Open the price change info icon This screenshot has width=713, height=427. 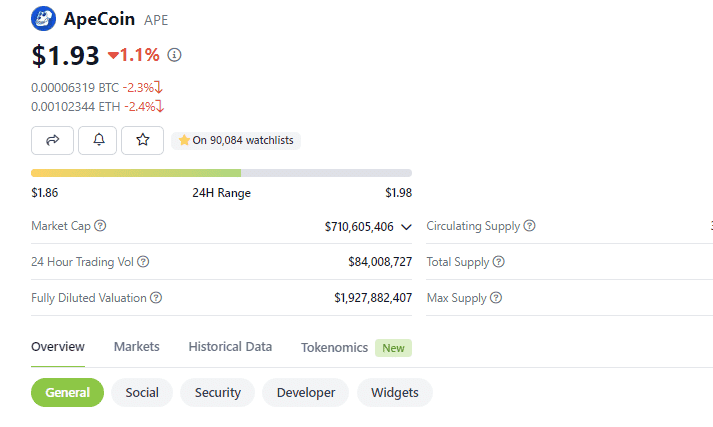pos(174,55)
